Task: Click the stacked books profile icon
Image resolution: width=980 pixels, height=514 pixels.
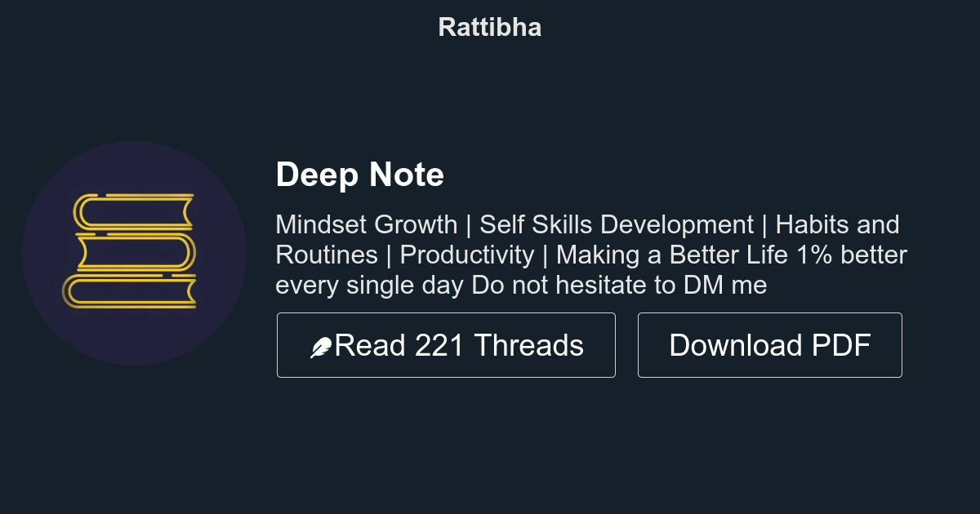Action: tap(133, 252)
